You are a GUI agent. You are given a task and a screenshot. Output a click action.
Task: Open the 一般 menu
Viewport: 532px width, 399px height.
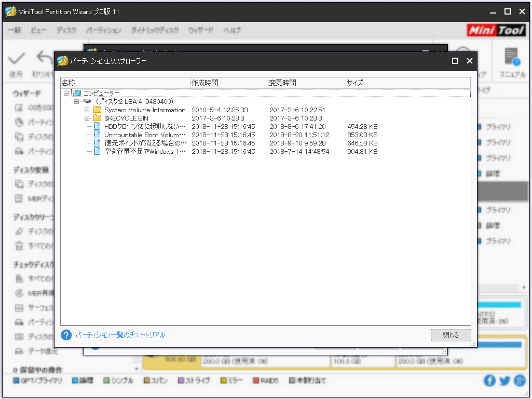click(x=15, y=30)
